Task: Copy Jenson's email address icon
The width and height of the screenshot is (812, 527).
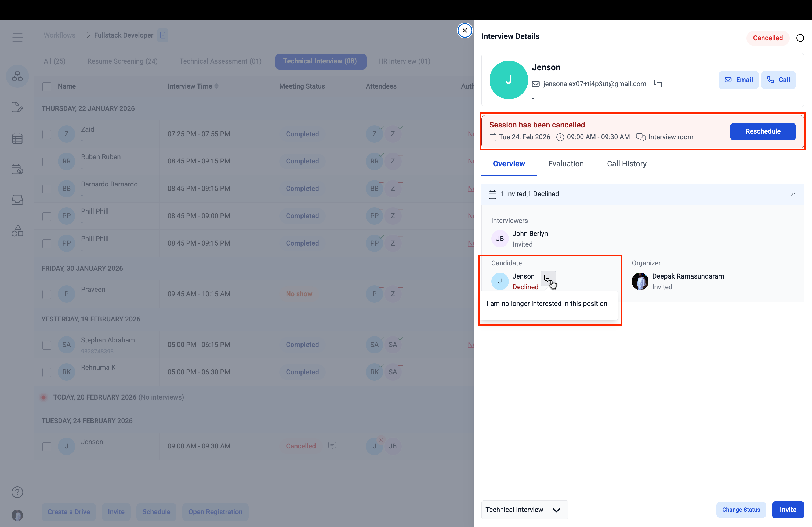Action: pos(658,83)
